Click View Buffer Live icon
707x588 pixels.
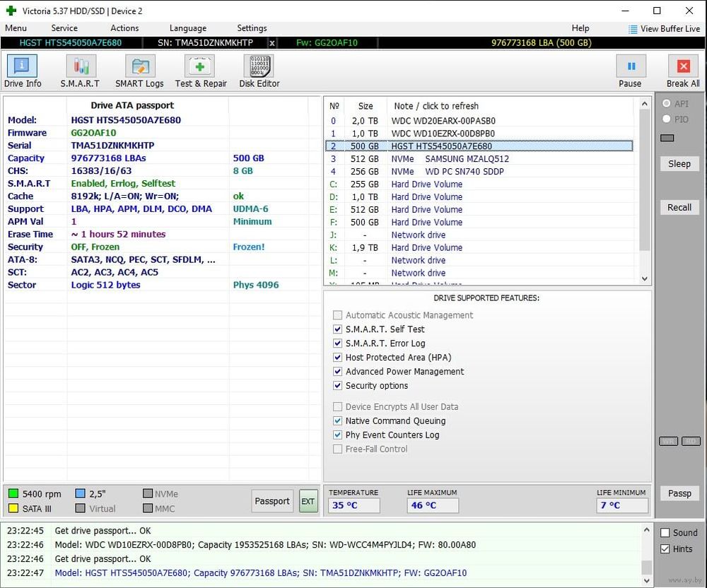633,29
